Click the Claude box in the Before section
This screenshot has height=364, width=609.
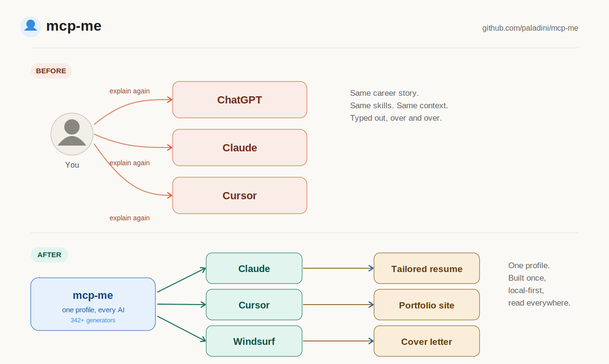pyautogui.click(x=240, y=148)
